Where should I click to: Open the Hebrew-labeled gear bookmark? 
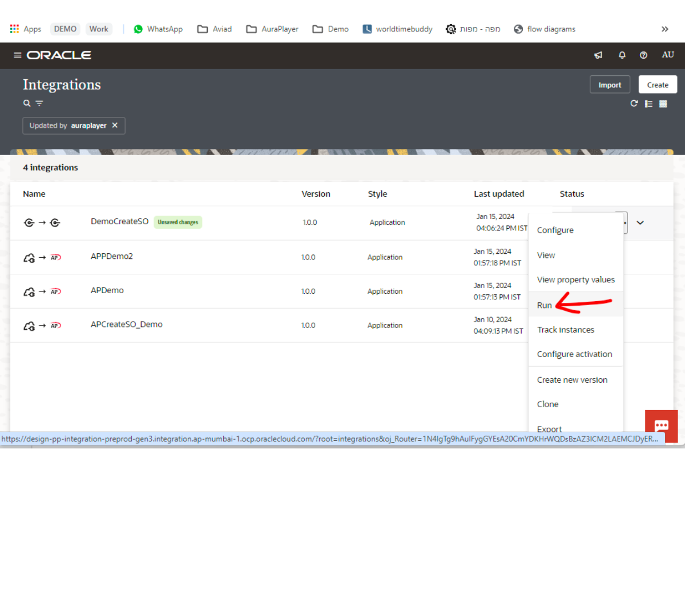point(473,29)
